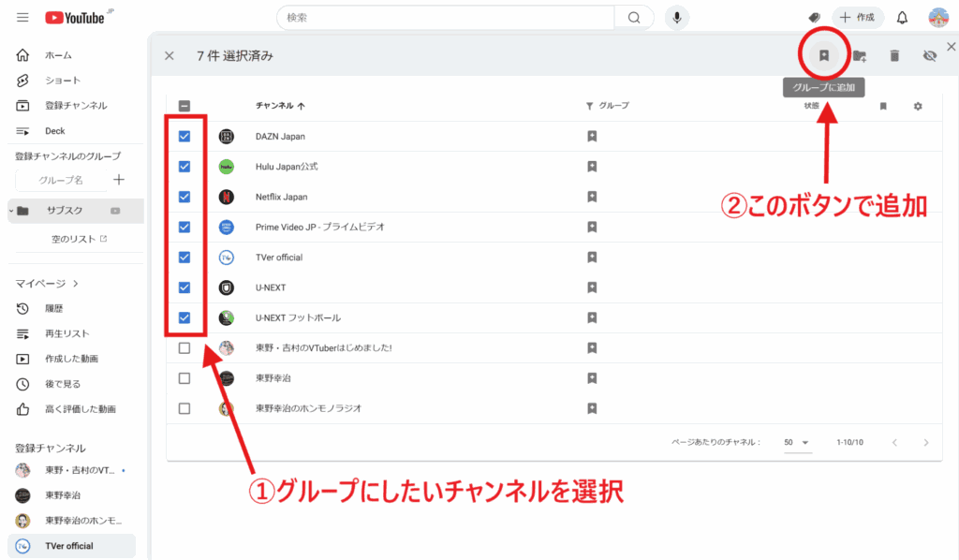Expand the マイページ chevron
The width and height of the screenshot is (959, 560).
[x=76, y=283]
